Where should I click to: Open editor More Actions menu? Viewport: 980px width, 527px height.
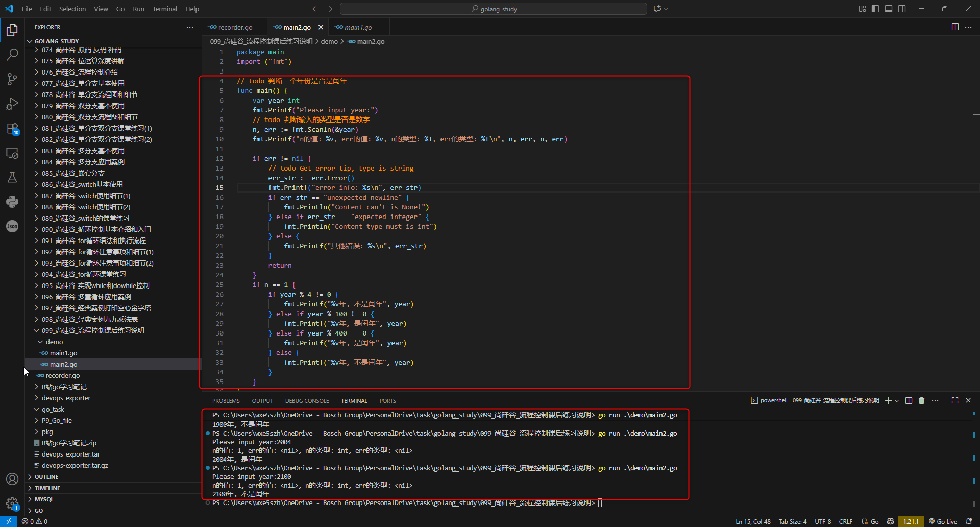[x=968, y=27]
